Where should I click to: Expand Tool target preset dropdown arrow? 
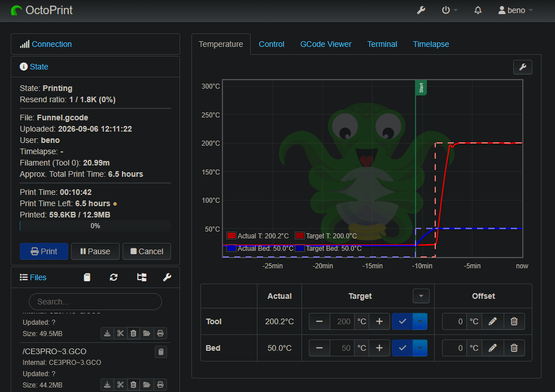coord(420,321)
